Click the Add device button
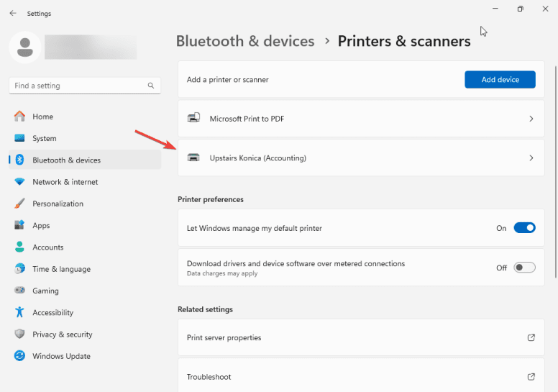558x392 pixels. coord(500,79)
